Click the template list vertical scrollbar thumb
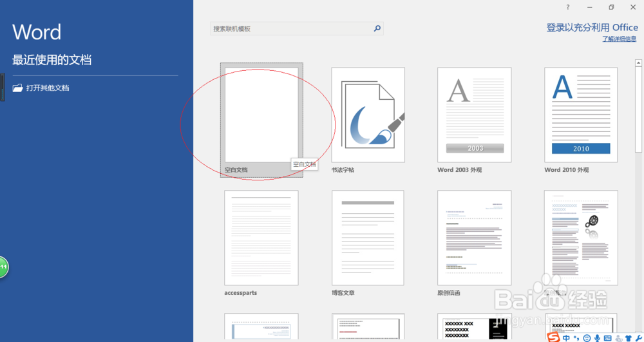Image resolution: width=644 pixels, height=342 pixels. pyautogui.click(x=639, y=110)
